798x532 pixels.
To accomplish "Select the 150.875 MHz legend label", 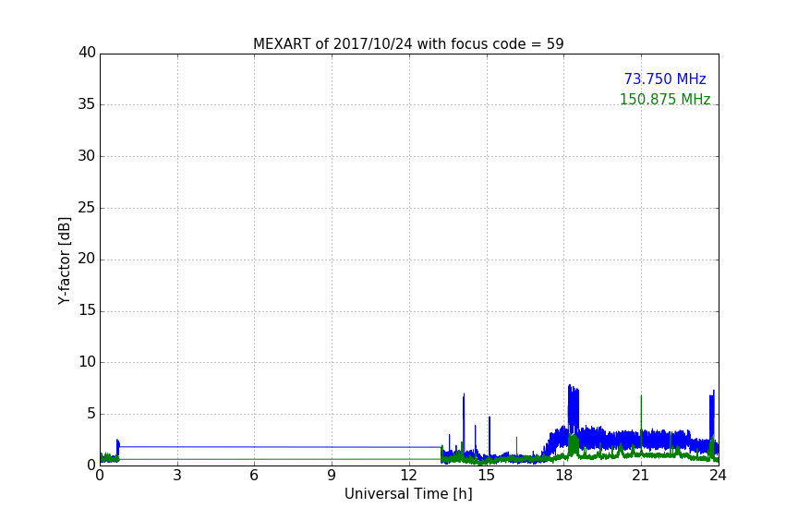I will pos(665,99).
